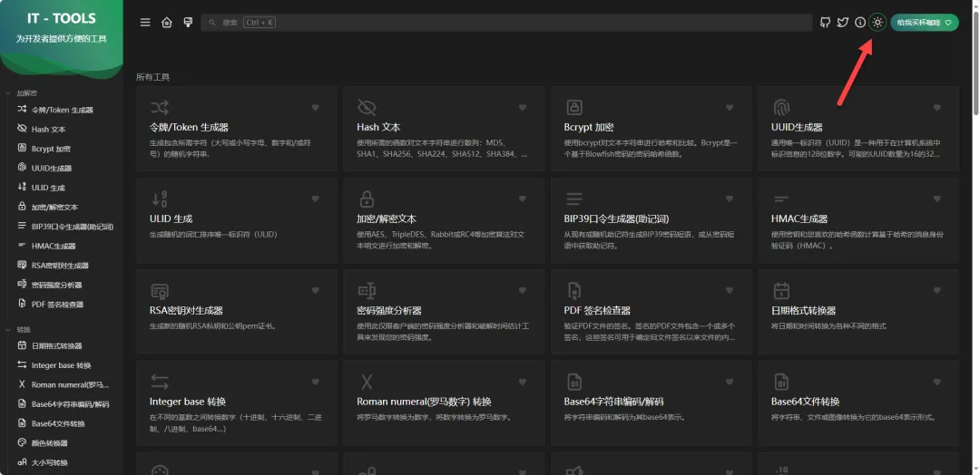Toggle light/dark mode sun icon
The image size is (980, 475).
(877, 23)
